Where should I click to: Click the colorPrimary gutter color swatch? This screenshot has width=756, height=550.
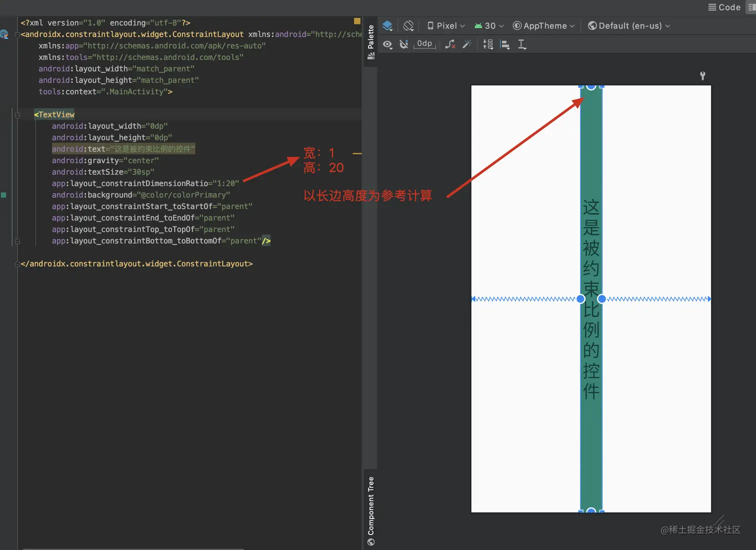[3, 195]
